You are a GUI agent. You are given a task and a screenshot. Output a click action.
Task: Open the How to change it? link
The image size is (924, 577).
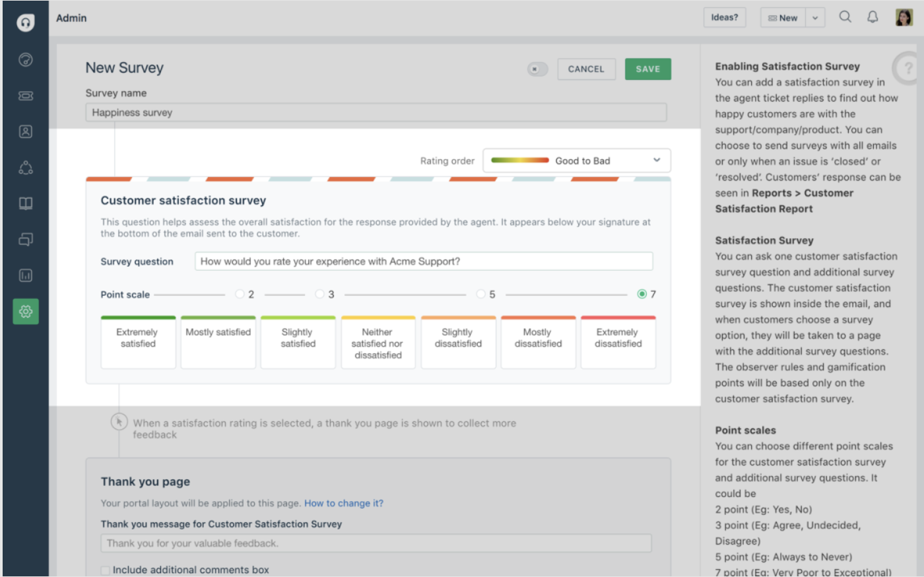coord(344,503)
